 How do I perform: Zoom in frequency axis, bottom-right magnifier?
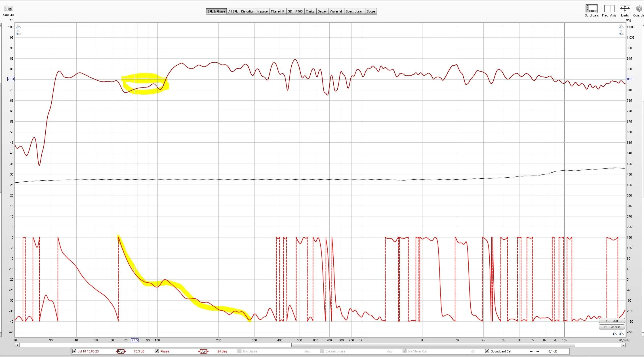coord(621,333)
